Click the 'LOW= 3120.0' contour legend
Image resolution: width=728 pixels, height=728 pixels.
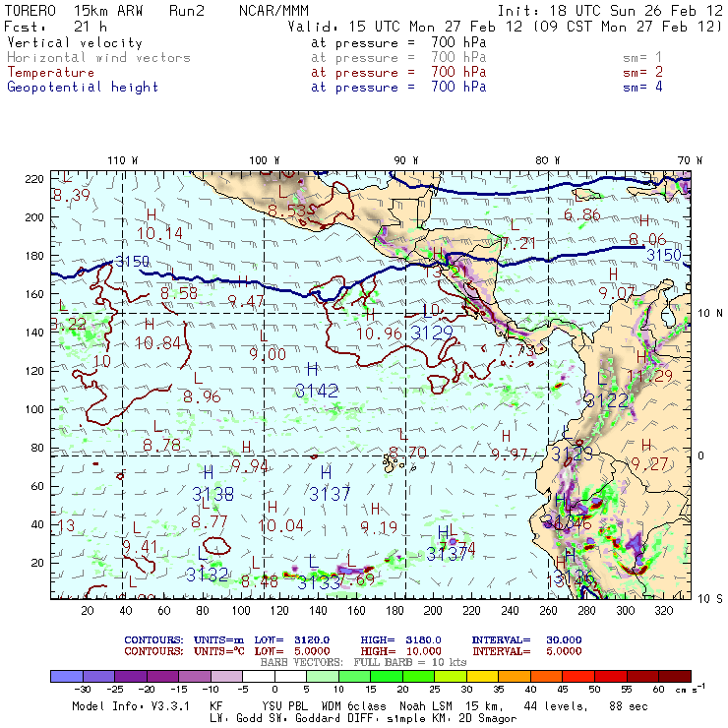point(292,640)
